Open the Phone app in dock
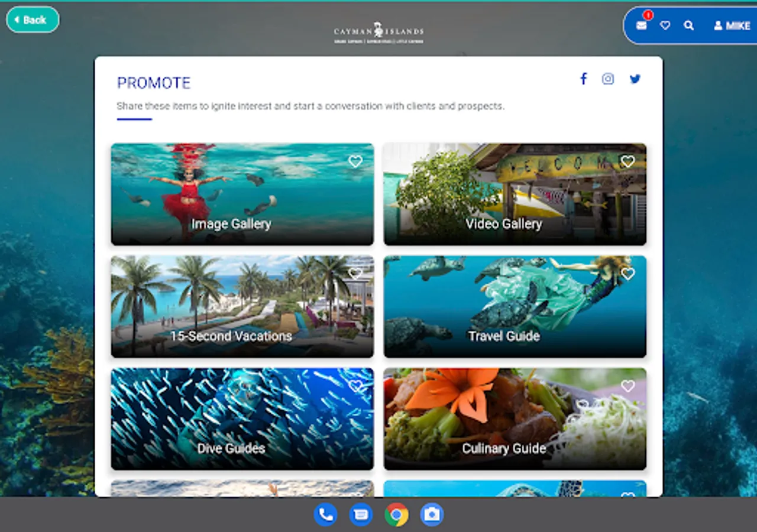Viewport: 757px width, 532px height. 325,515
